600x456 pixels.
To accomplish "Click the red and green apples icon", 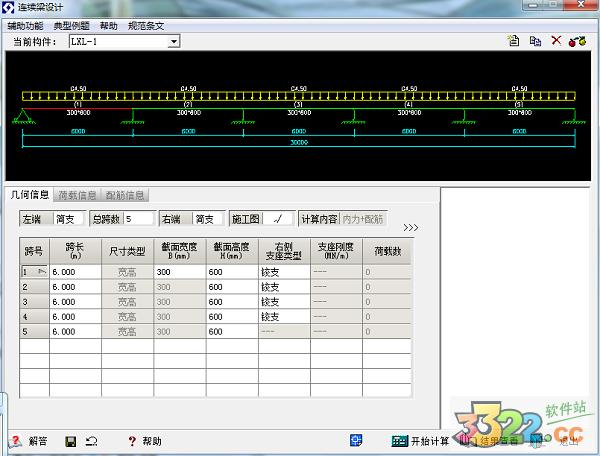I will (x=577, y=41).
